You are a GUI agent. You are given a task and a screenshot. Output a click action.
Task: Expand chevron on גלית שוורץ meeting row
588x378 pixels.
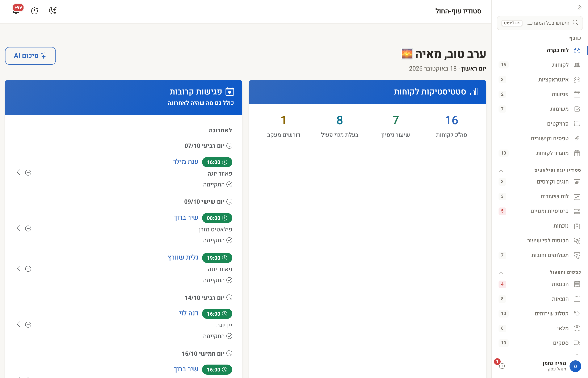(19, 268)
